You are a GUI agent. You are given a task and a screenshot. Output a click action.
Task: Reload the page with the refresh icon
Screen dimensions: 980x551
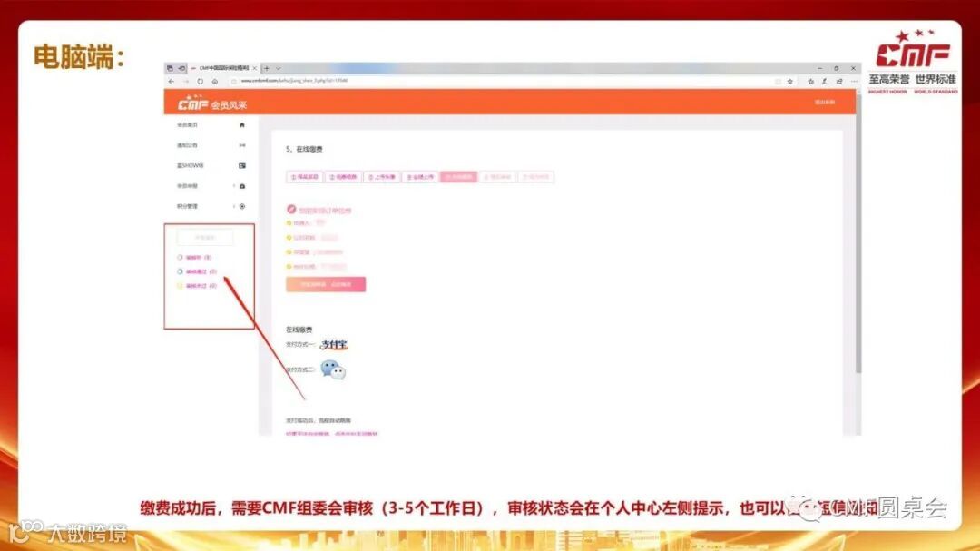click(x=200, y=82)
